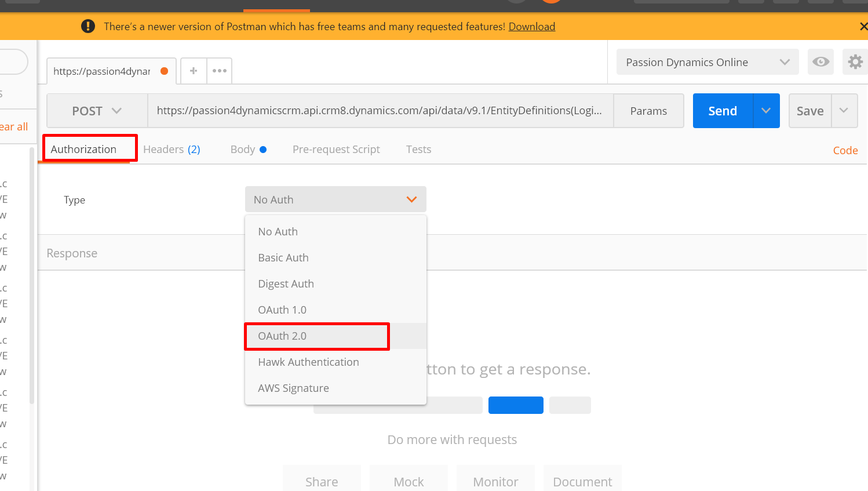Click the Params button
The height and width of the screenshot is (491, 868).
click(x=648, y=111)
